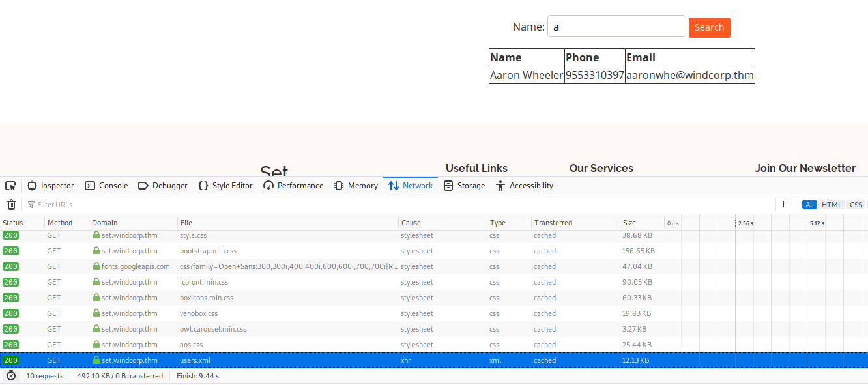Enable the HTML request filter
The image size is (868, 385).
click(832, 205)
